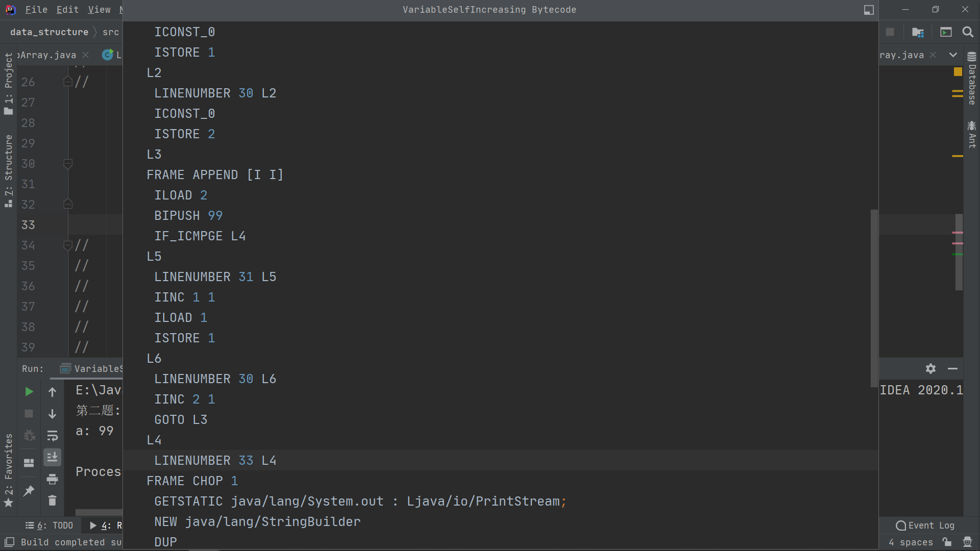Expand fold marker at line 34
Viewport: 980px width, 551px height.
click(x=68, y=245)
